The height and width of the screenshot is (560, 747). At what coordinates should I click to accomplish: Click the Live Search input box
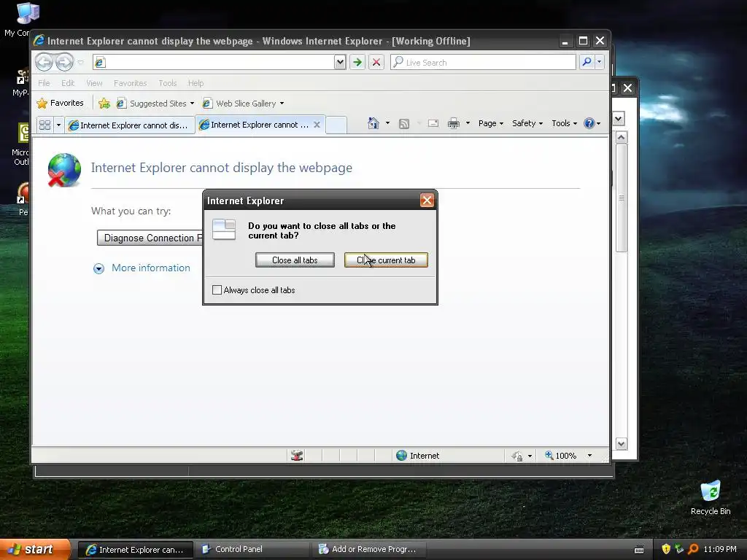click(x=483, y=63)
